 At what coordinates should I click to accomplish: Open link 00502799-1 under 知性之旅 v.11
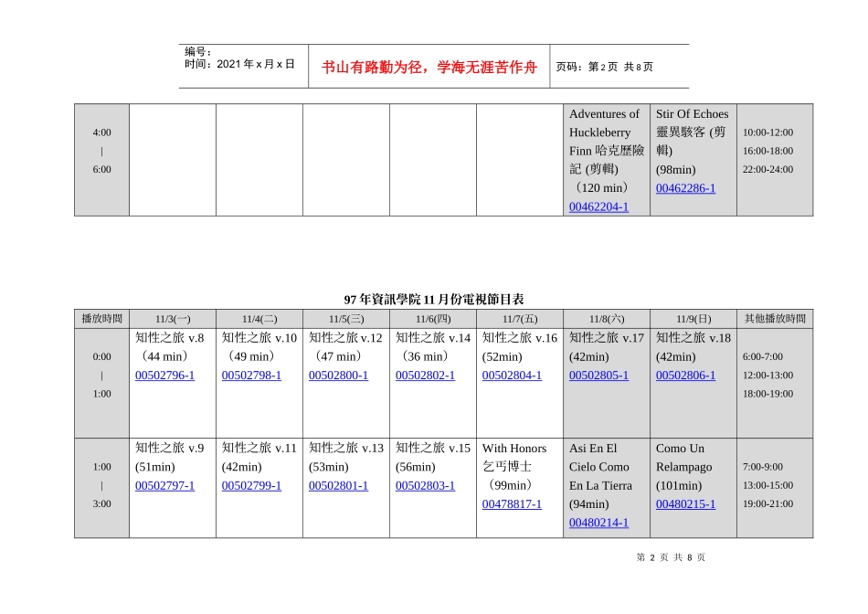pos(251,485)
